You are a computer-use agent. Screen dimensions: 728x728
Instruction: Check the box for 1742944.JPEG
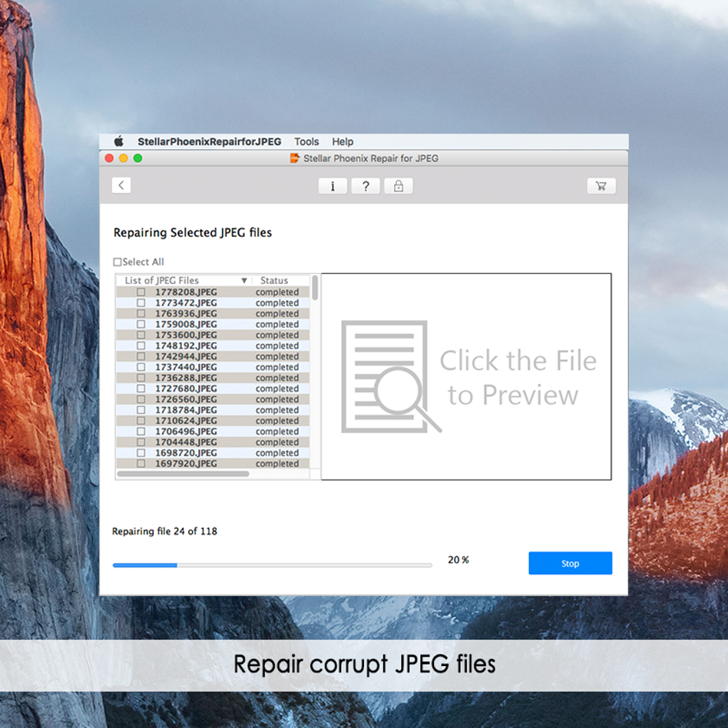141,356
